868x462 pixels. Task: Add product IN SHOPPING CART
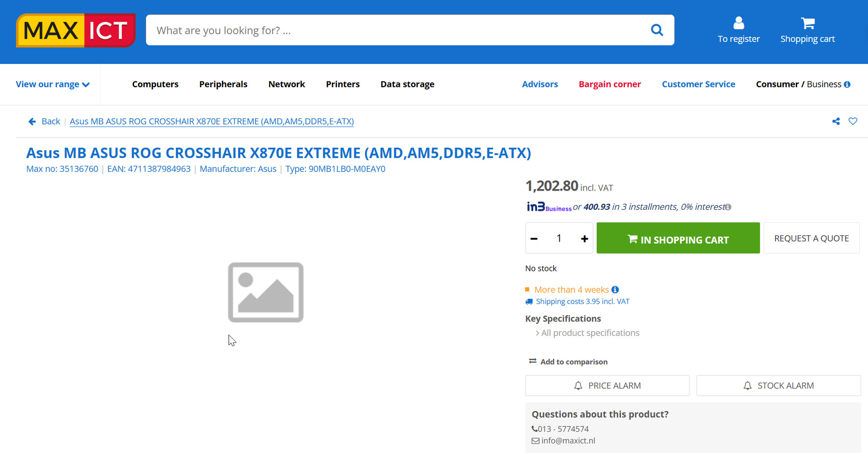point(678,238)
